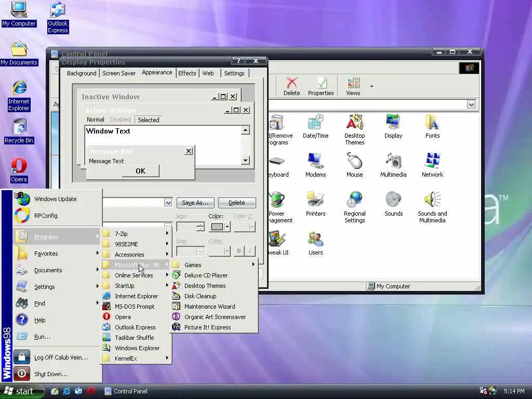Open Taskbar Shuffle from Programs menu
532x399 pixels.
pos(136,338)
